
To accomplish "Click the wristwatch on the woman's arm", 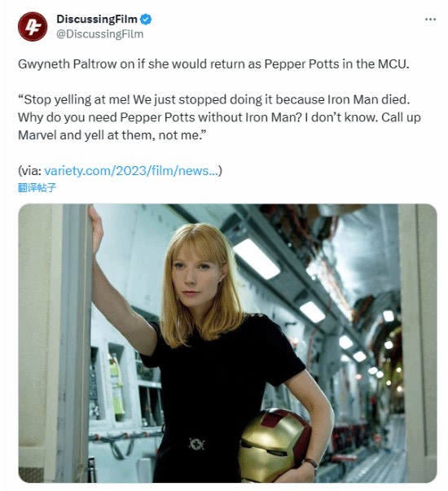I will [311, 463].
